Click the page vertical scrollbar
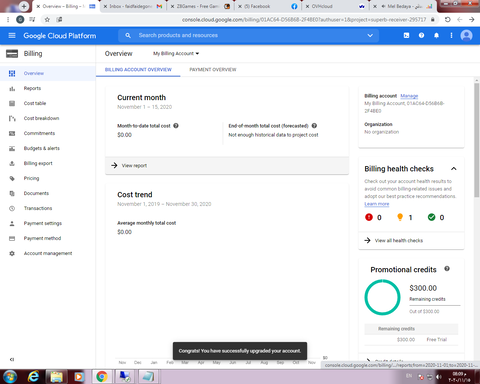Image resolution: width=480 pixels, height=384 pixels. pyautogui.click(x=477, y=140)
